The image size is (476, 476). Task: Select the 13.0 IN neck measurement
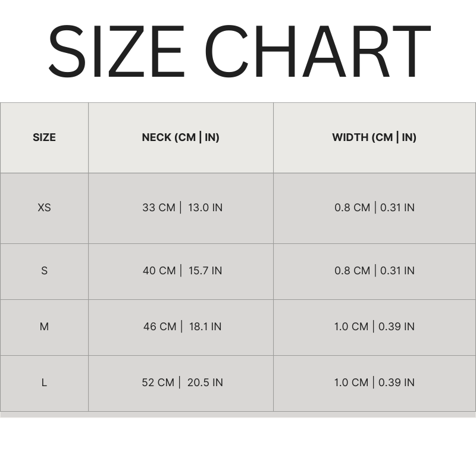point(205,208)
